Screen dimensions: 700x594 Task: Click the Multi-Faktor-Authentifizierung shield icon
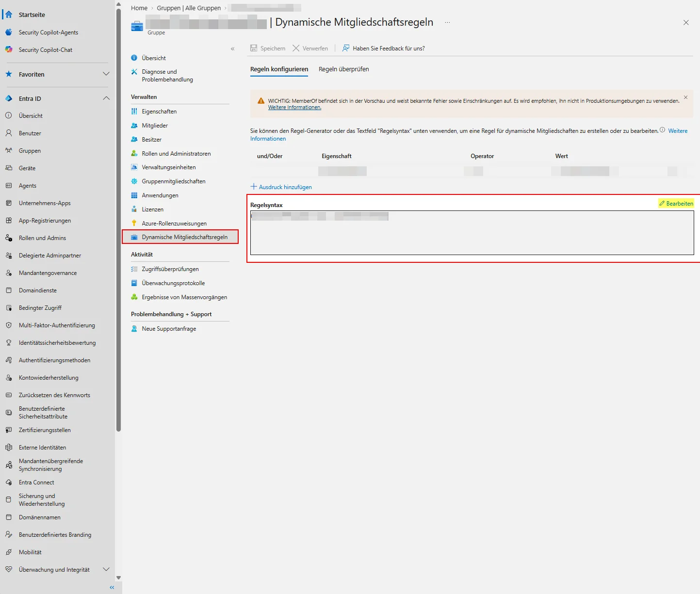pyautogui.click(x=9, y=325)
